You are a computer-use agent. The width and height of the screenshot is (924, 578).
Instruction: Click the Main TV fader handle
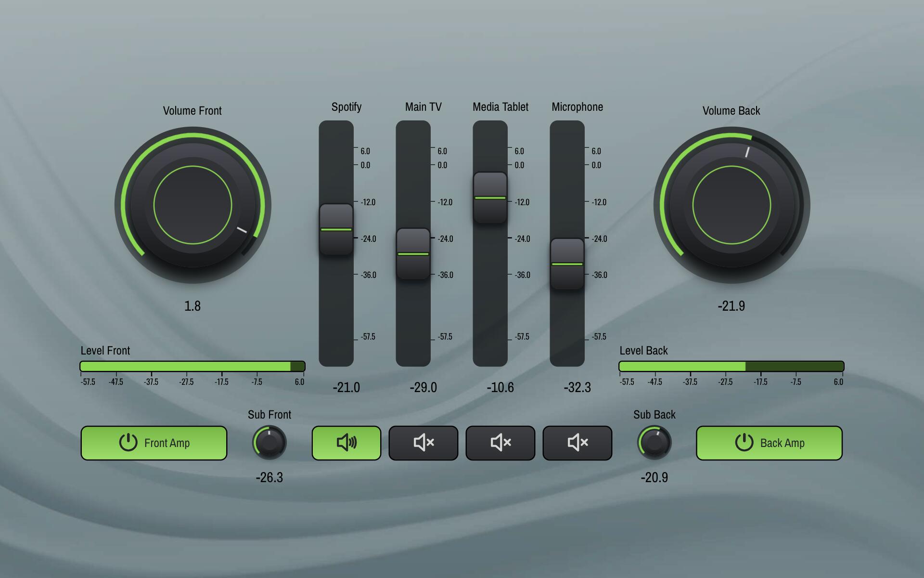pos(413,254)
